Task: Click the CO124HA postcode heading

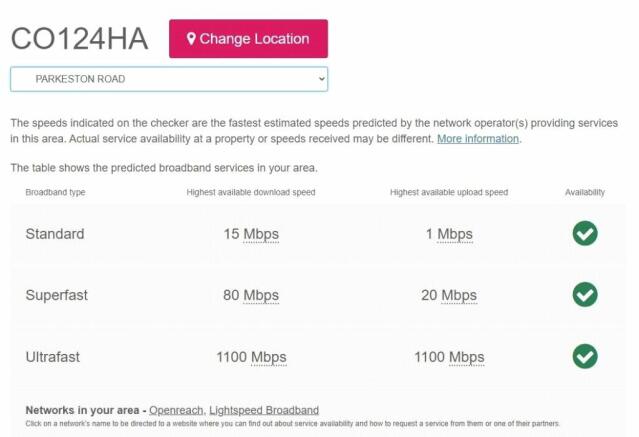Action: pyautogui.click(x=79, y=39)
